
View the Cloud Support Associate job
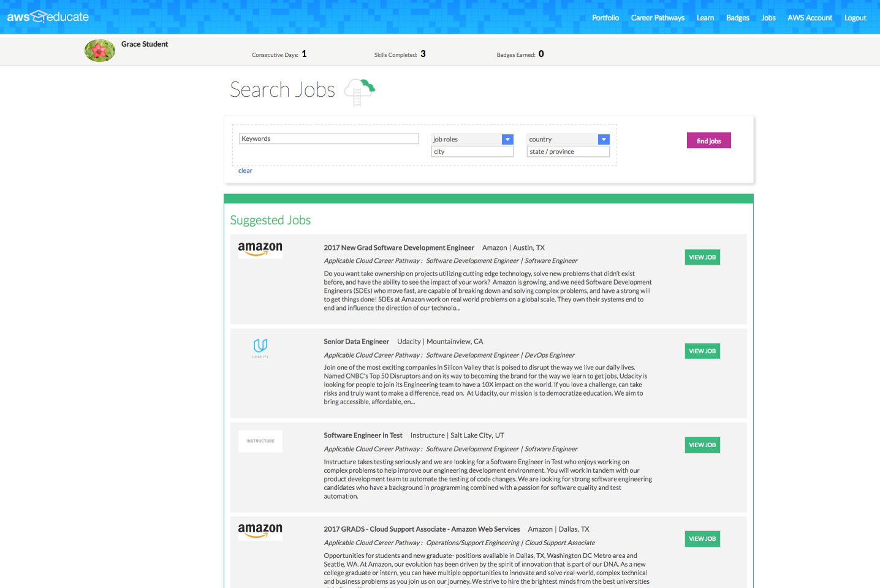(x=702, y=539)
